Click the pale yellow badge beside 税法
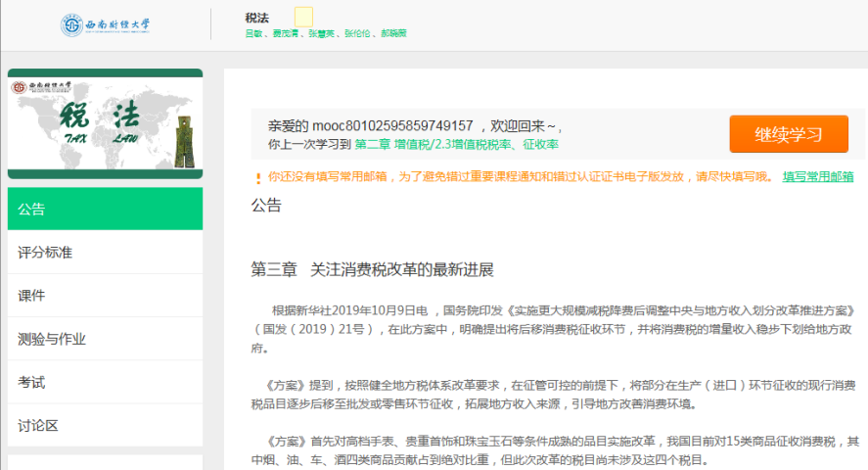Screen dimensions: 868x470 coord(303,17)
